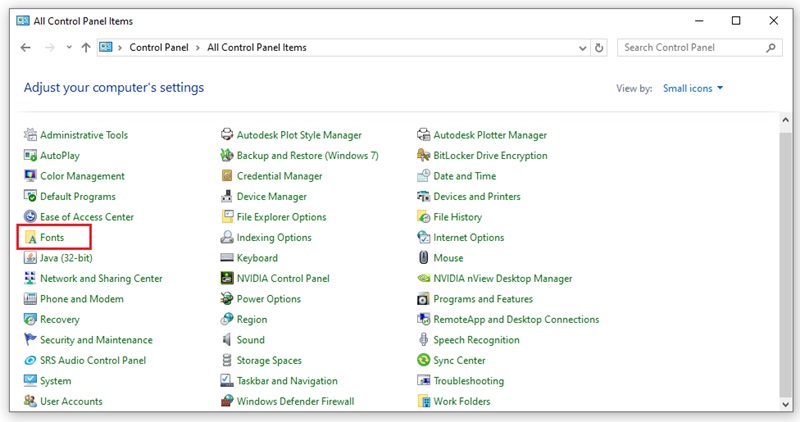The height and width of the screenshot is (422, 800).
Task: Click the Device Manager icon
Action: pos(227,196)
